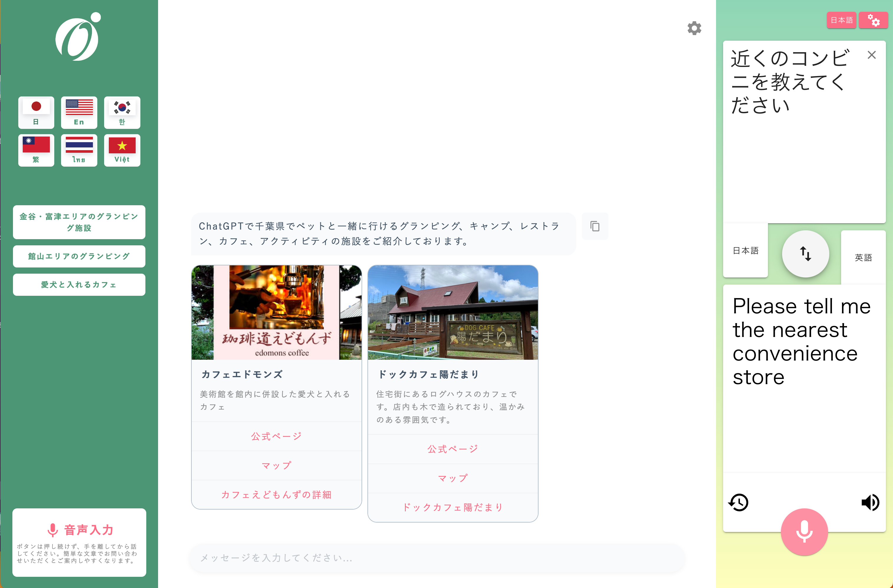893x588 pixels.
Task: Copy the ChatGPT intro message
Action: tap(595, 226)
